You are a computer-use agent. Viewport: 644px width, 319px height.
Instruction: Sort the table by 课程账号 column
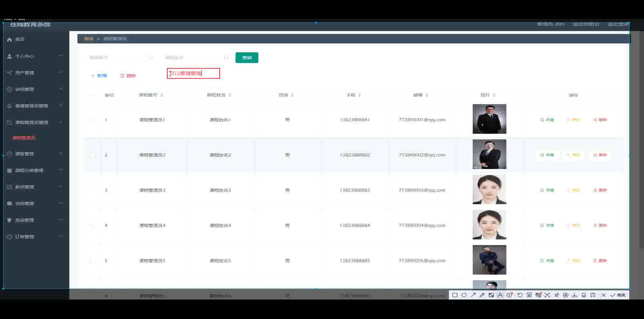[x=162, y=95]
